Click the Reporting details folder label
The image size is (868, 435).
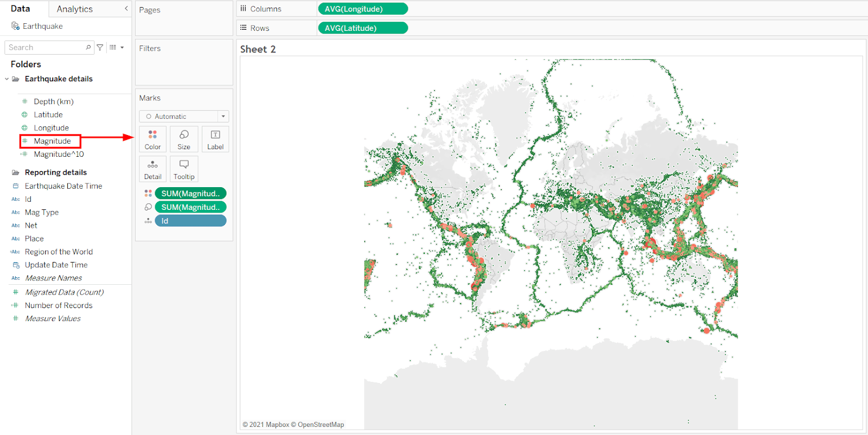click(x=56, y=172)
